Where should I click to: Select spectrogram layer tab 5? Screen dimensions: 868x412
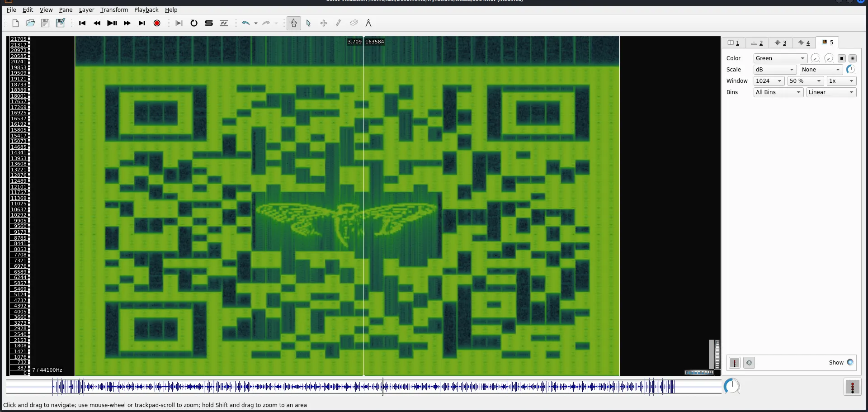point(827,43)
